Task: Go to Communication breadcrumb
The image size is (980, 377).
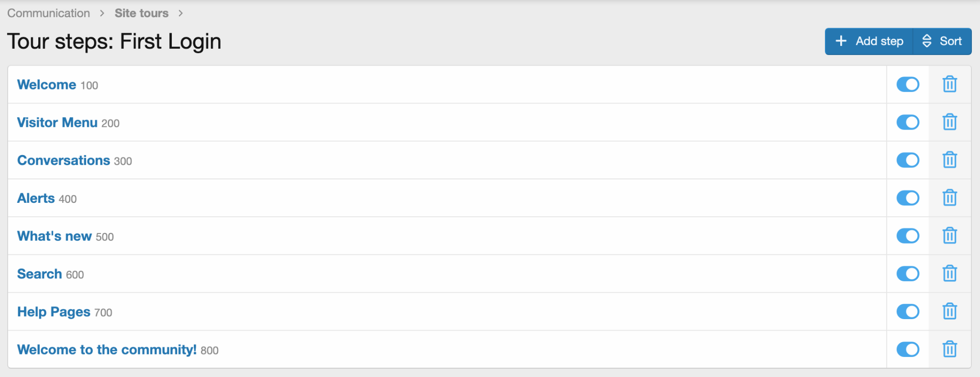Action: pos(48,13)
